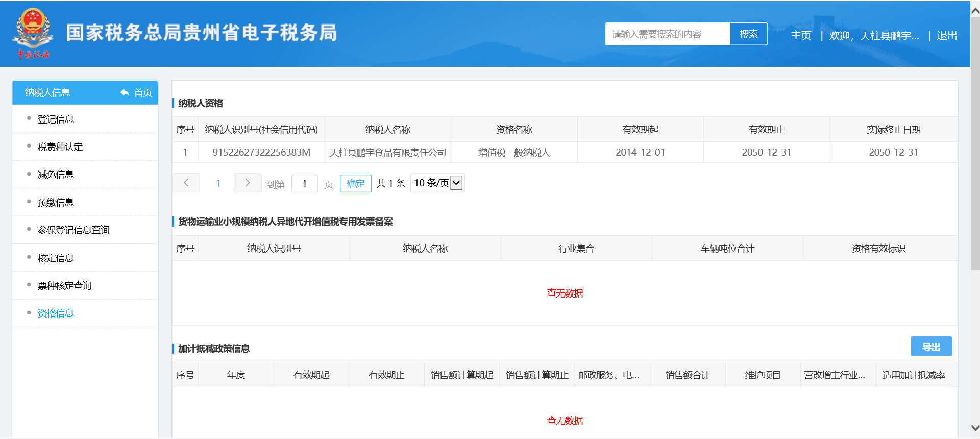Viewport: 980px width, 439px height.
Task: Go to previous page with left chevron
Action: 186,183
